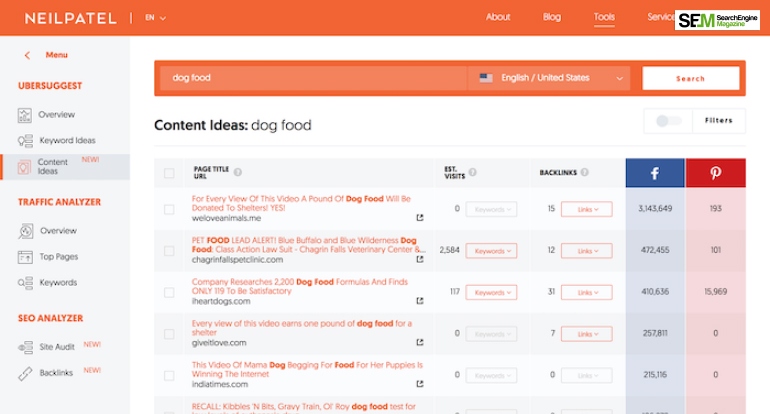Open the 'PET FOOD LEAD ALERT' article link
The width and height of the screenshot is (770, 414).
(308, 245)
